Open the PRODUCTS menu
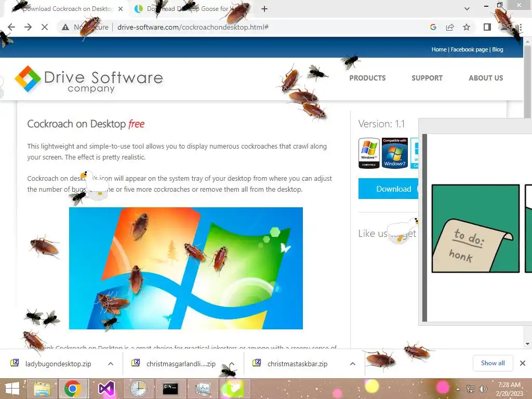This screenshot has width=532, height=399. coord(367,78)
